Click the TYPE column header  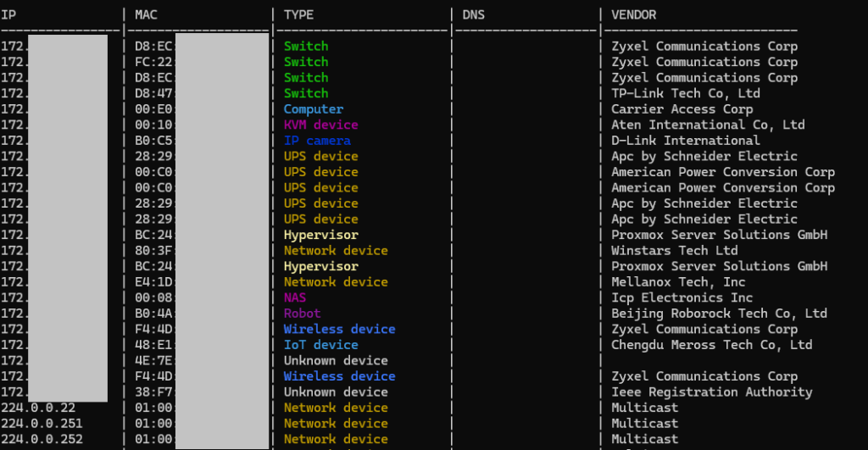[x=298, y=15]
